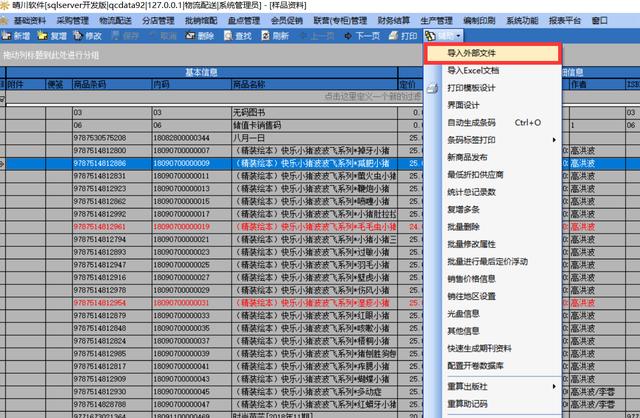The image size is (640, 418).
Task: Open the 系统功能 menu
Action: click(522, 20)
